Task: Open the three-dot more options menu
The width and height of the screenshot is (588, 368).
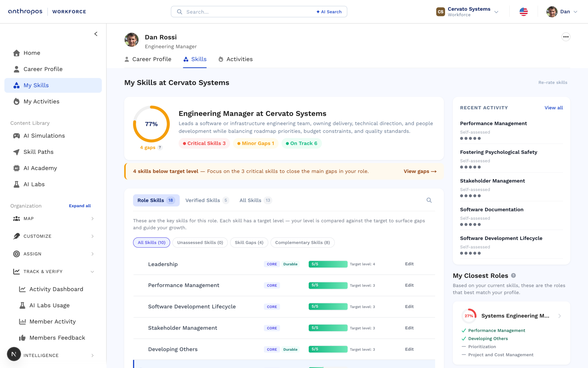Action: click(566, 37)
